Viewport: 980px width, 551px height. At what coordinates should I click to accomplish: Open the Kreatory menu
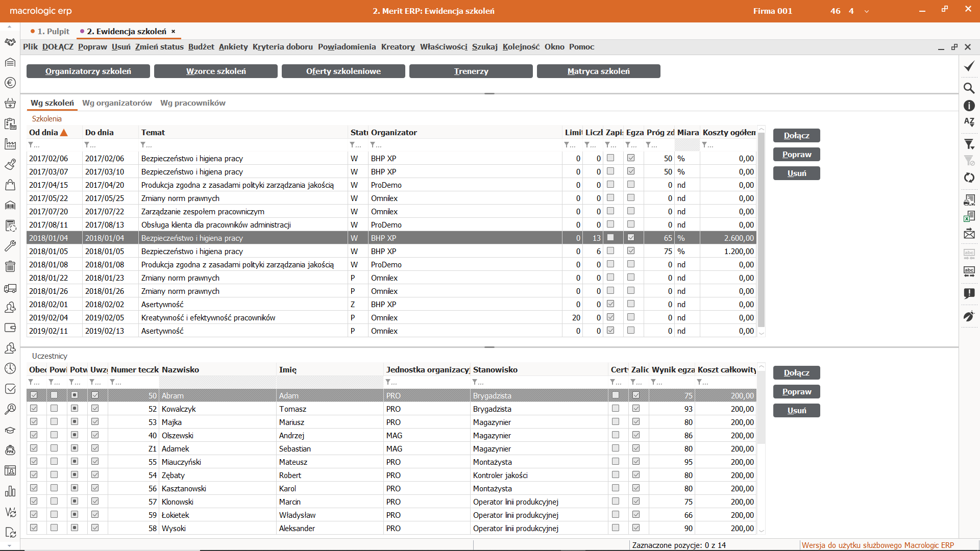point(398,47)
